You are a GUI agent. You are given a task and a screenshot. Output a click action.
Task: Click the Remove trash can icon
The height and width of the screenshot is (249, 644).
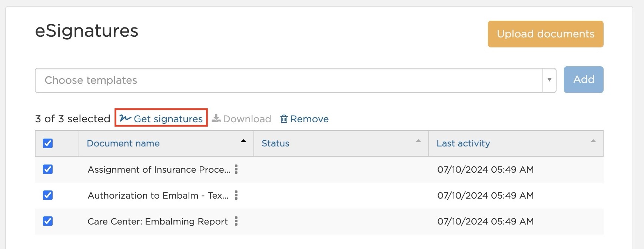click(284, 119)
